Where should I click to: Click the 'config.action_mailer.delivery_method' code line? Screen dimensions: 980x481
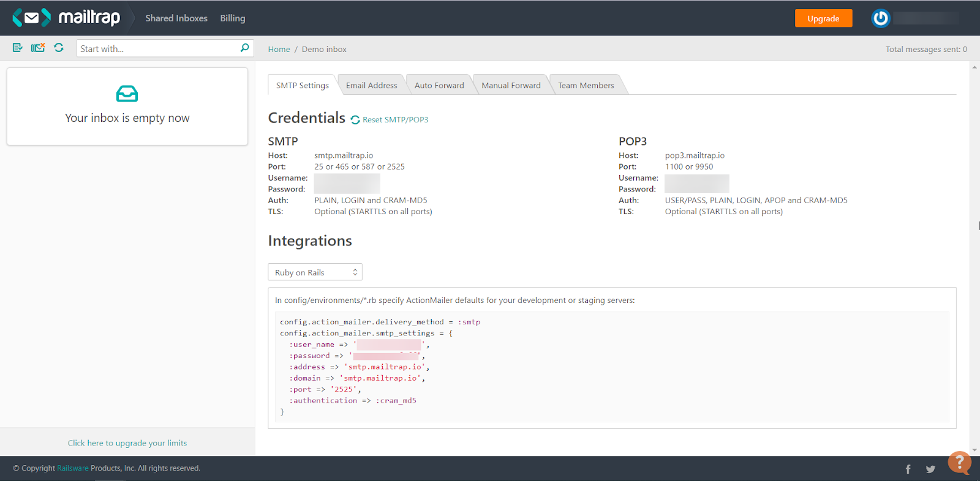pyautogui.click(x=380, y=322)
